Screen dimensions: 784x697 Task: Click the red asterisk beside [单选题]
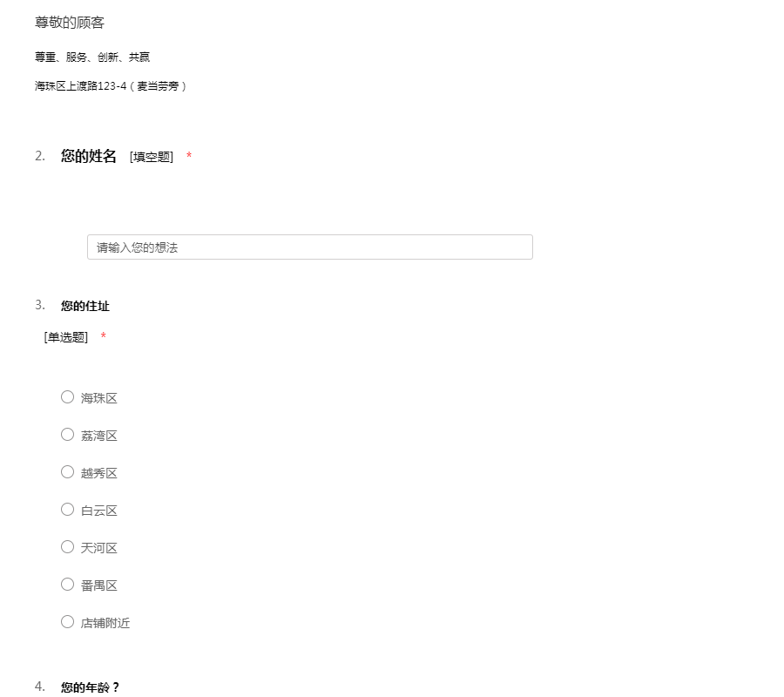(104, 337)
